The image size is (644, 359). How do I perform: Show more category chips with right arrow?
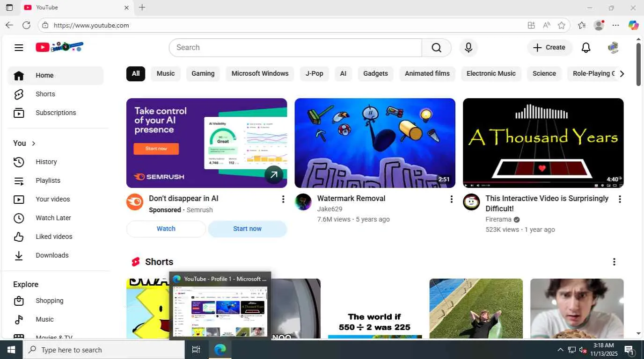coord(622,73)
